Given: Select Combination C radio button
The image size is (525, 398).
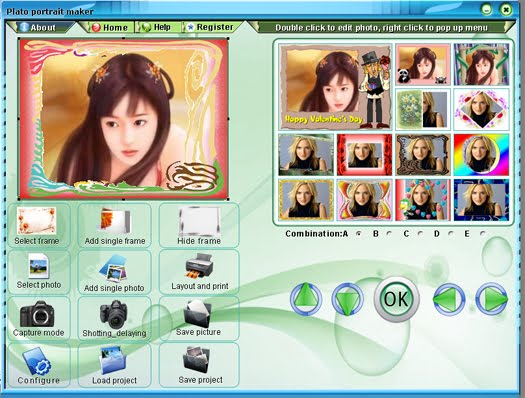Looking at the screenshot, I should [x=420, y=234].
